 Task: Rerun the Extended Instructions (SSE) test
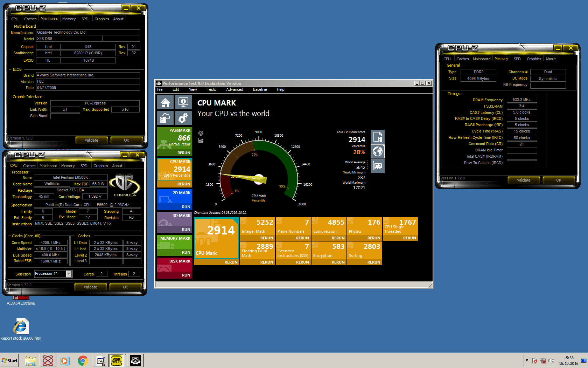point(302,262)
